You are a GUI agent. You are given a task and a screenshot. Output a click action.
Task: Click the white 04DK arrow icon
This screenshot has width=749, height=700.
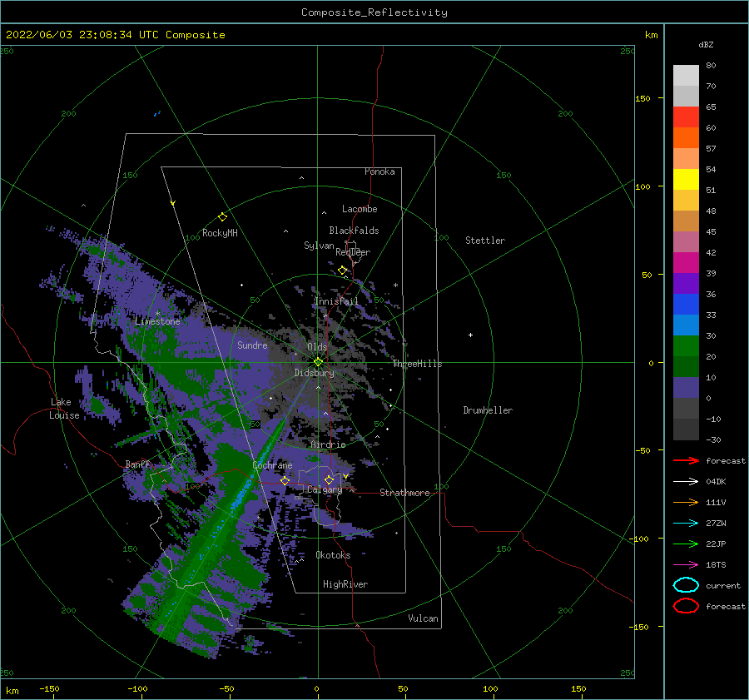coord(686,481)
